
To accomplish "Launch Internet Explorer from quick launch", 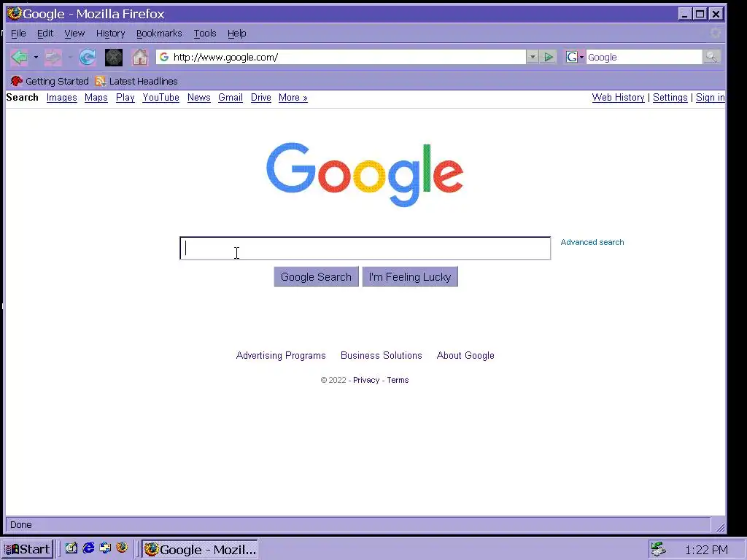I will 88,548.
